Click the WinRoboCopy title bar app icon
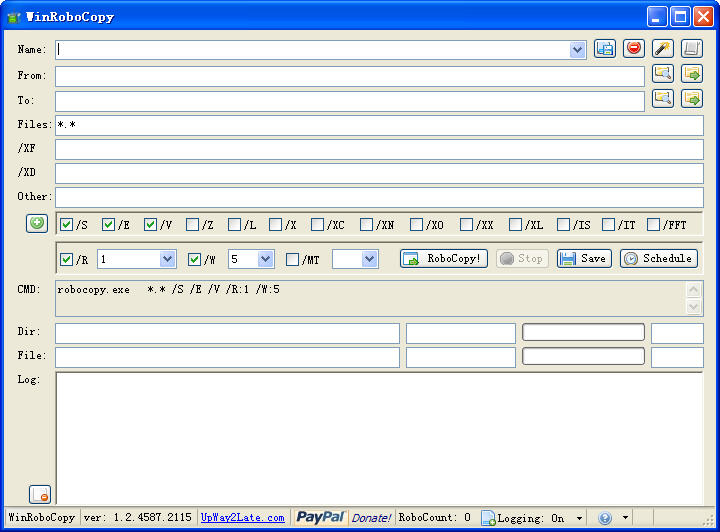The width and height of the screenshot is (720, 532). tap(14, 17)
